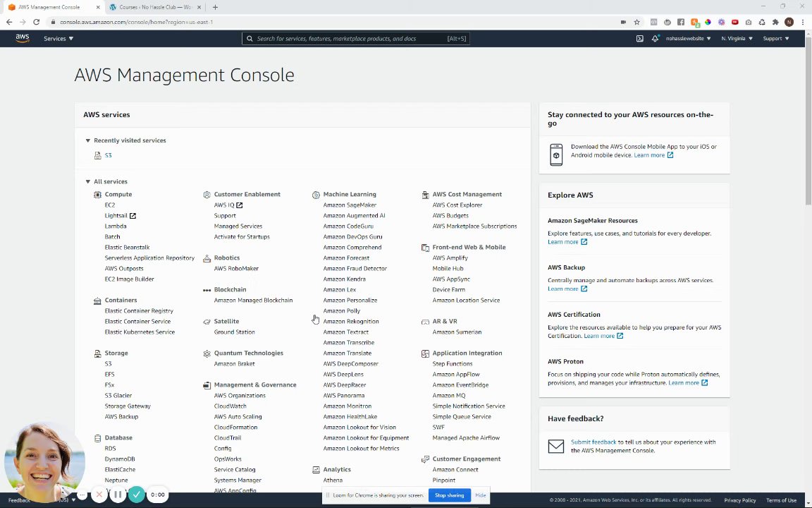Open the nohasslewebsite account dropdown
This screenshot has height=508, width=812.
point(688,38)
